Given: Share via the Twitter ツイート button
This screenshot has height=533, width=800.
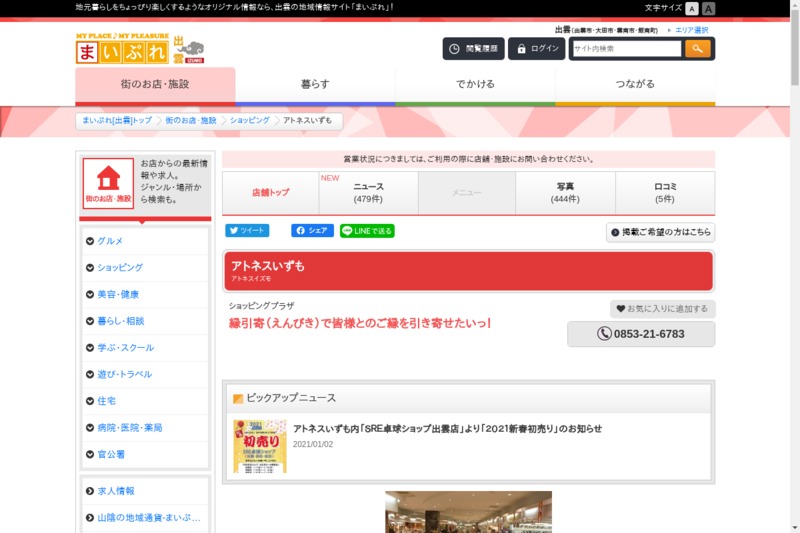Looking at the screenshot, I should pyautogui.click(x=247, y=230).
